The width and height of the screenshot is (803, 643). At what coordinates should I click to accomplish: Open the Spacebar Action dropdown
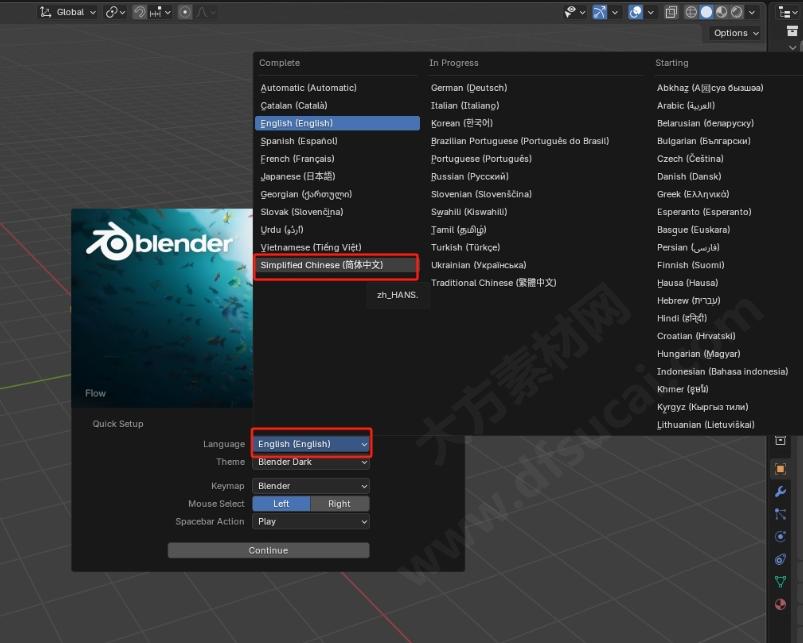311,522
